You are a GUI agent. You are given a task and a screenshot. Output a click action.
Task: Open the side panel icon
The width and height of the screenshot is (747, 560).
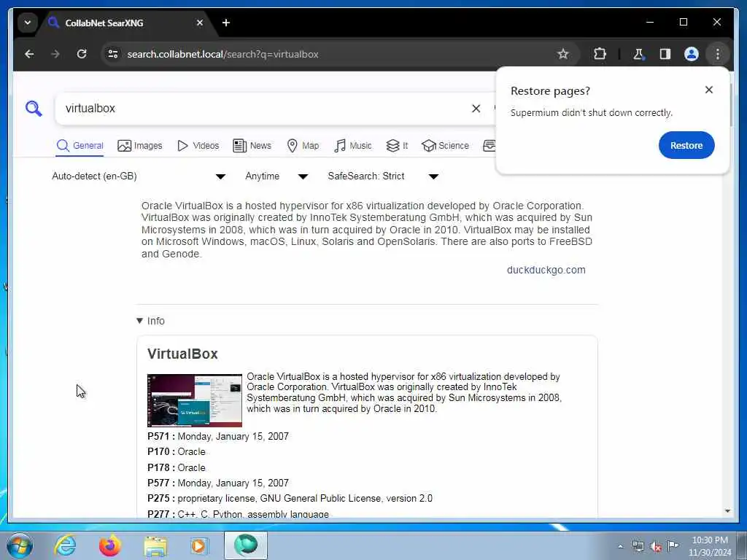click(665, 54)
